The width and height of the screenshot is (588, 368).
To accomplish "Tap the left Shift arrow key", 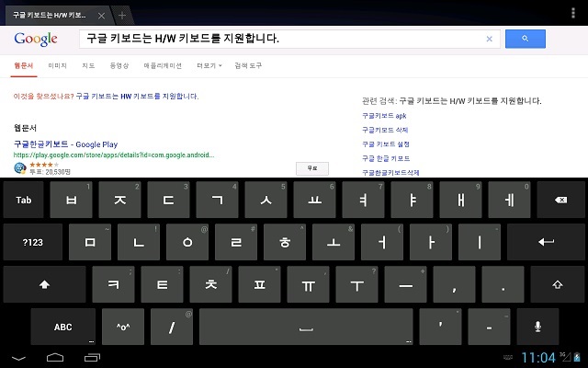I will (x=44, y=284).
